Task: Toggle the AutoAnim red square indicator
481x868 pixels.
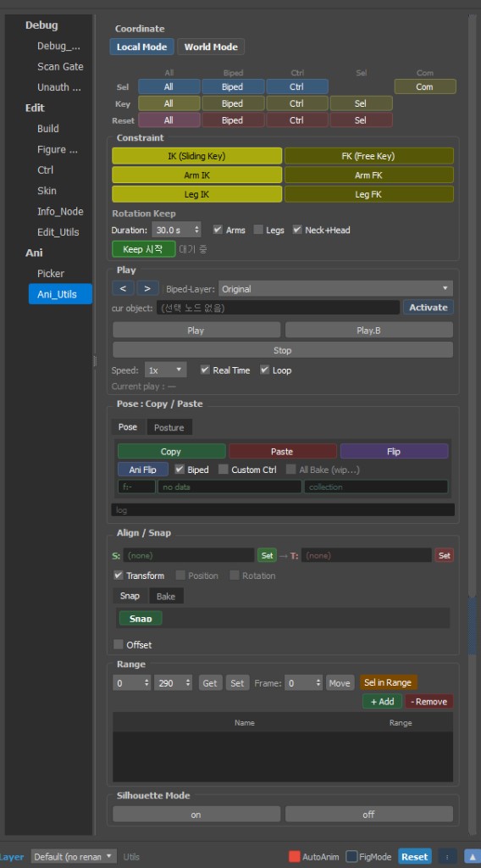Action: pyautogui.click(x=295, y=856)
